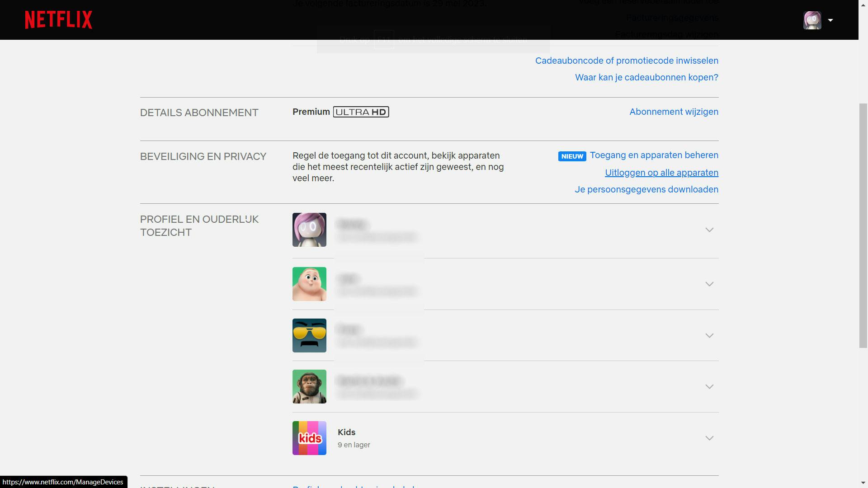Select the baby face profile avatar
868x488 pixels.
(309, 284)
